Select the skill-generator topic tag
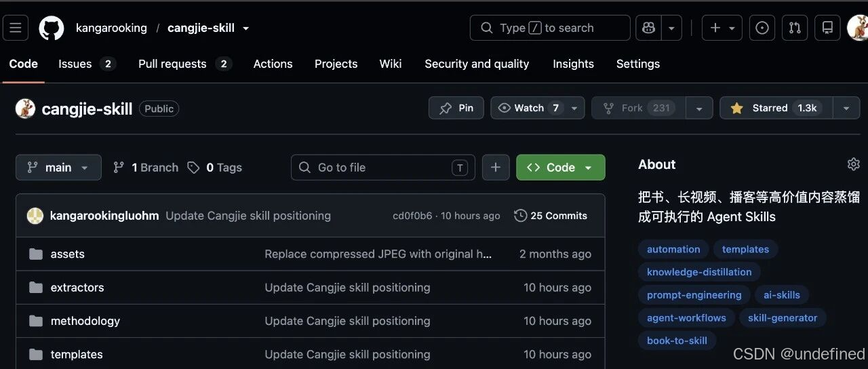 pos(783,317)
